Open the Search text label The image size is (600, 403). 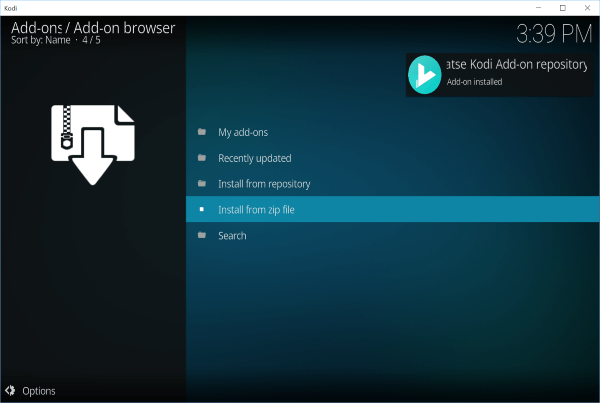click(232, 236)
